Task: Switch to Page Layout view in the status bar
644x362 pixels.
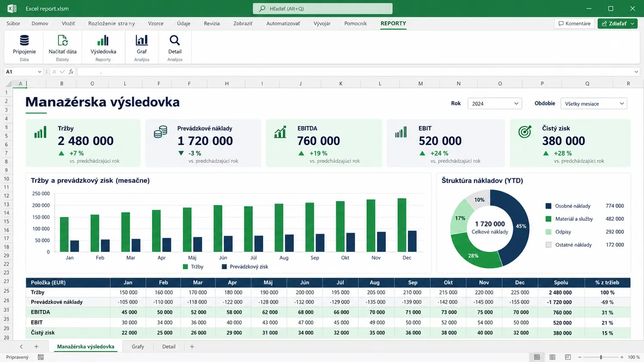Action: coord(553,357)
